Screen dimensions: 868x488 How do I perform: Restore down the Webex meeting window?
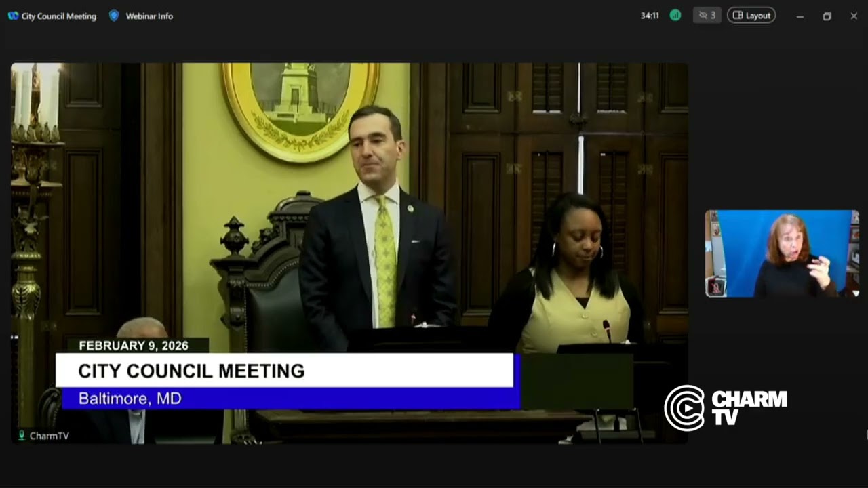[x=827, y=16]
